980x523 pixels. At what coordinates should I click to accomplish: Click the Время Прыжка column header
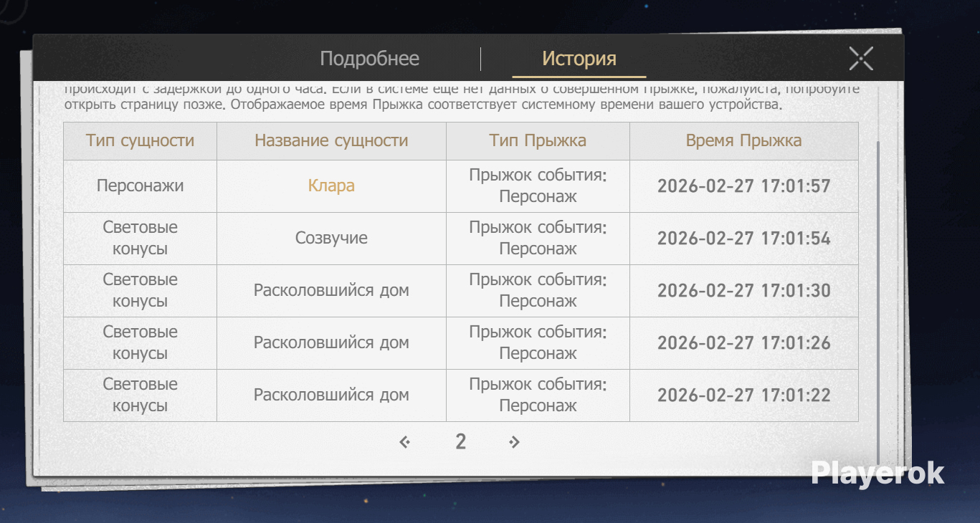tap(743, 140)
